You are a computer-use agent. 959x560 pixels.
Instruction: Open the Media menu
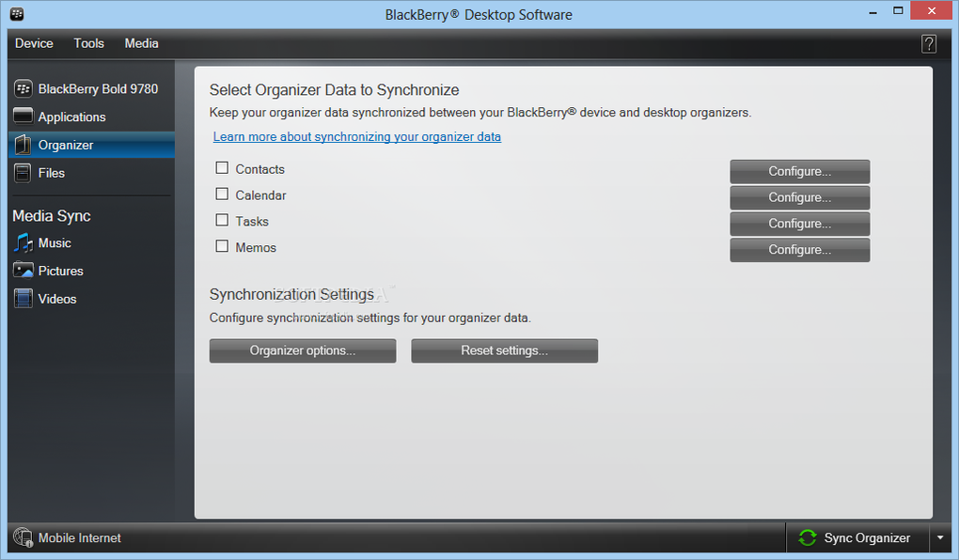141,43
